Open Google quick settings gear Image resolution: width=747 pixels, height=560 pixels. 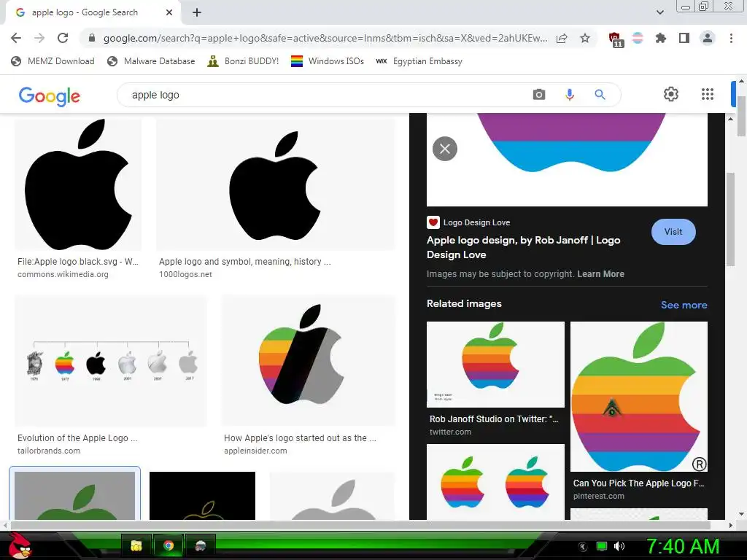[x=671, y=94]
